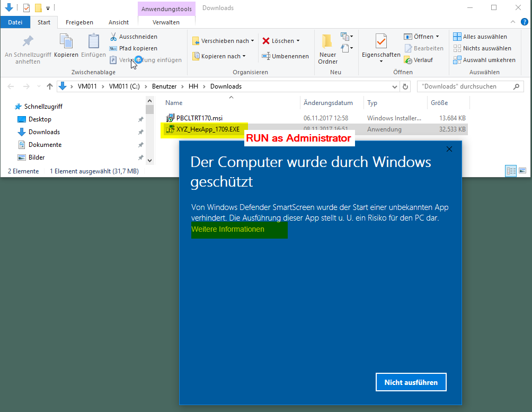Switch to the Start ribbon tab
The width and height of the screenshot is (532, 412).
click(x=44, y=22)
